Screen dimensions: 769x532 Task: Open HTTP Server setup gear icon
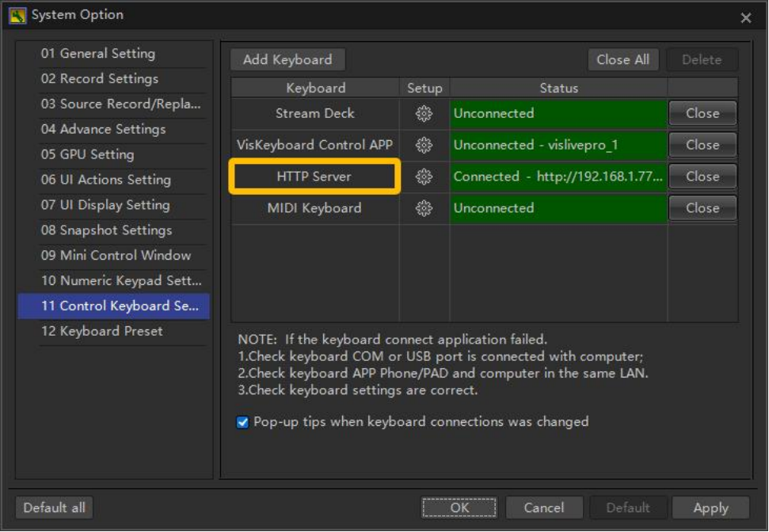[x=424, y=177]
